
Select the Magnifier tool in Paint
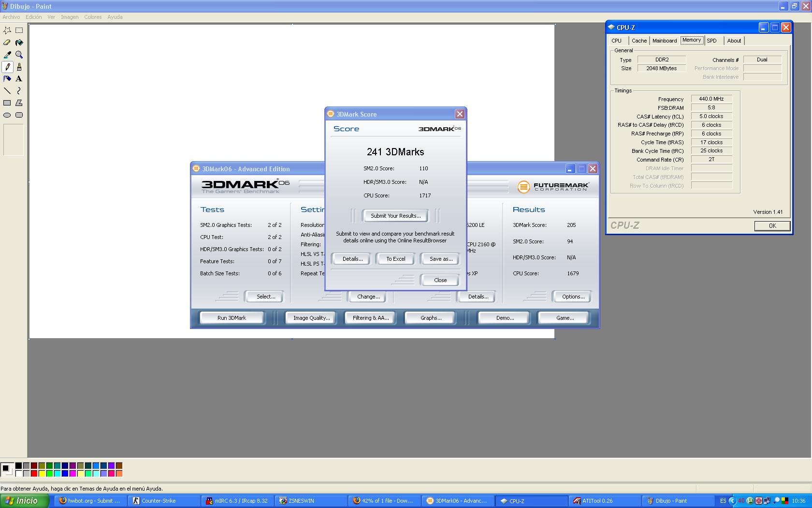click(x=19, y=55)
